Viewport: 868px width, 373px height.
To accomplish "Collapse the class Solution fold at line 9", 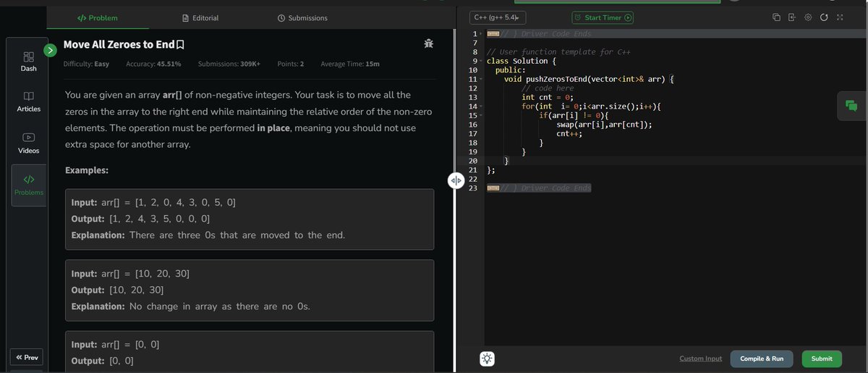I will 481,62.
